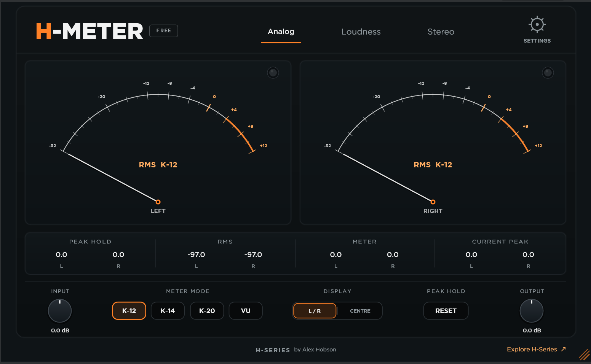Click the FREE badge

pyautogui.click(x=164, y=31)
